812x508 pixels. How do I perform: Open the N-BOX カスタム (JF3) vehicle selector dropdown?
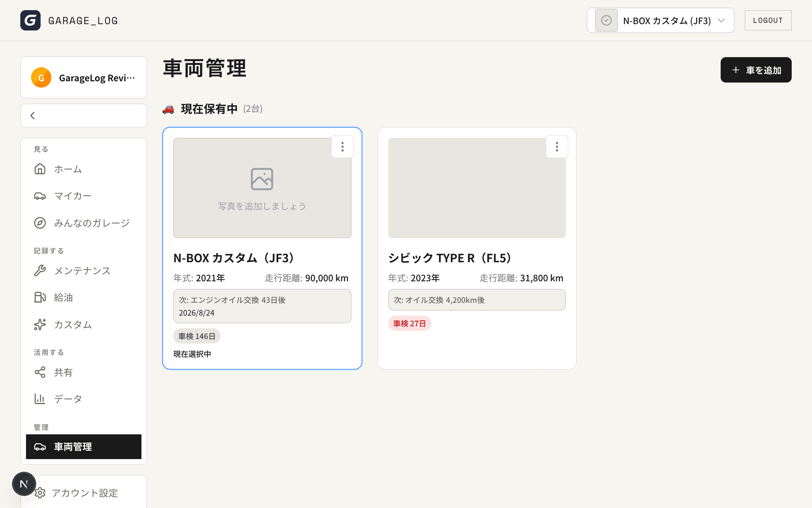(x=660, y=21)
